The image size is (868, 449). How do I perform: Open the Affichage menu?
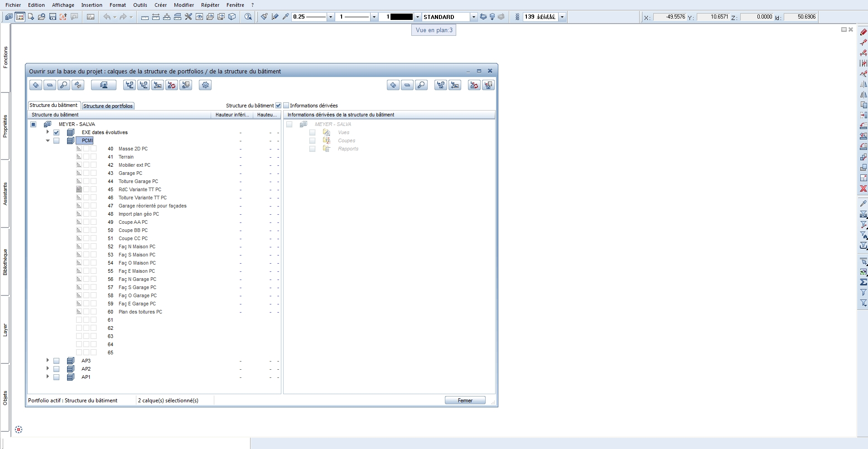pos(63,5)
